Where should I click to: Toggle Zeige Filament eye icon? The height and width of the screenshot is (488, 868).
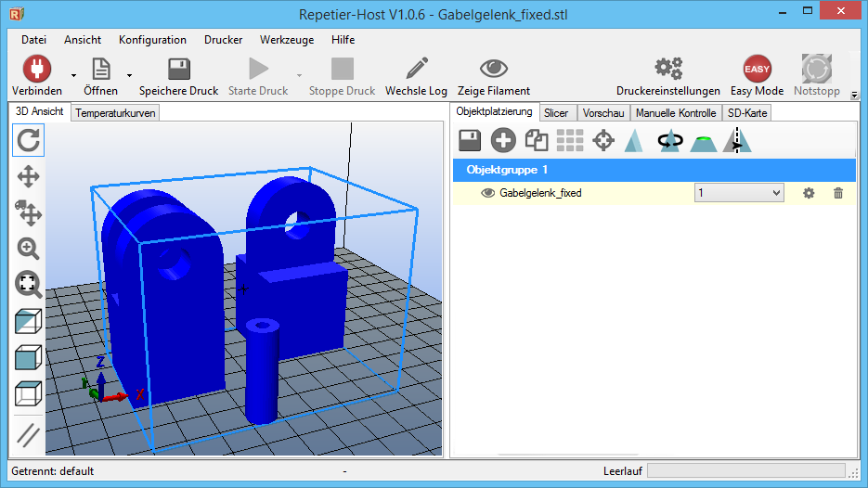(x=493, y=69)
